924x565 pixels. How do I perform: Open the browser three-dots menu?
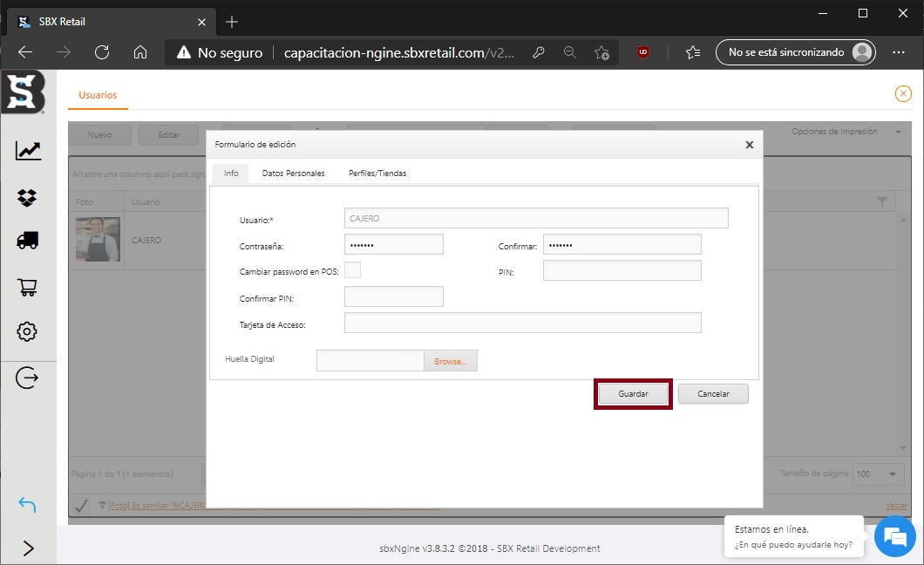coord(899,52)
